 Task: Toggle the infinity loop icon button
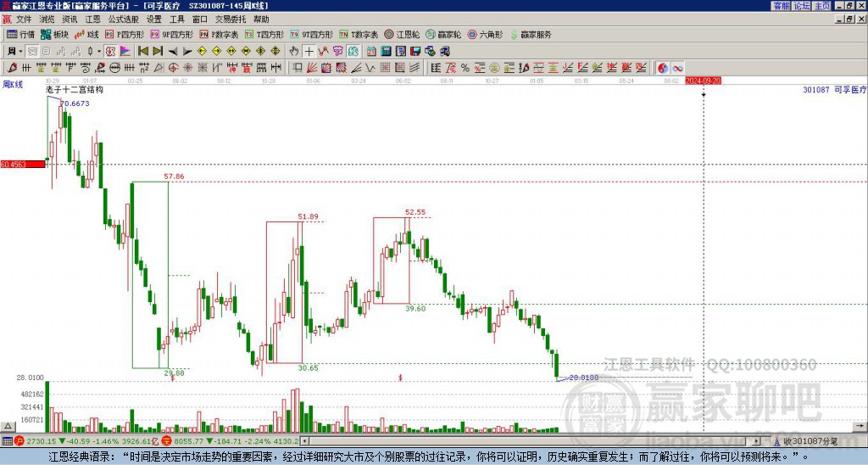(677, 68)
